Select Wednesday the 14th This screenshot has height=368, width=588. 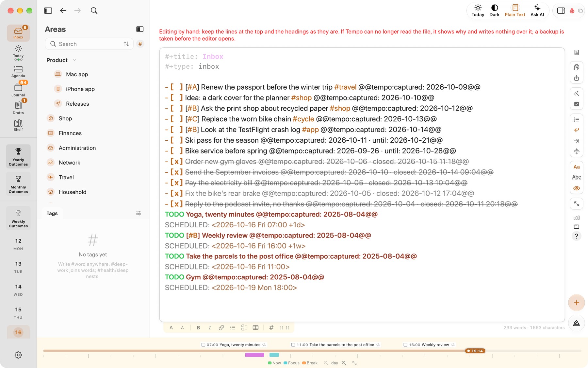tap(18, 290)
